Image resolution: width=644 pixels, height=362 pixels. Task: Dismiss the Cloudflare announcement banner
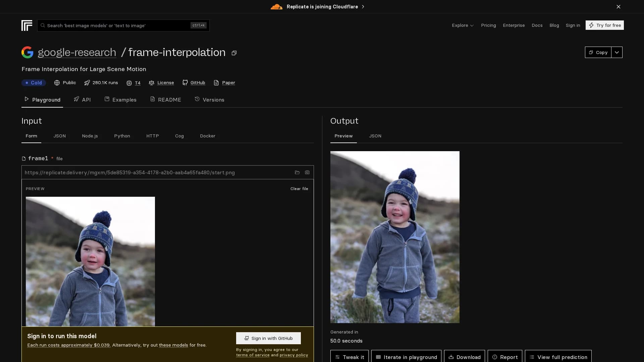pos(619,7)
